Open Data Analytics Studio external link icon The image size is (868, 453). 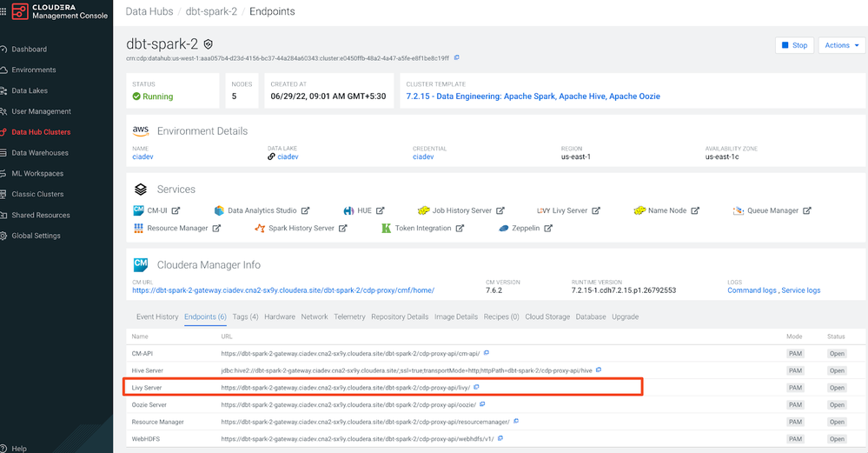[x=305, y=210]
